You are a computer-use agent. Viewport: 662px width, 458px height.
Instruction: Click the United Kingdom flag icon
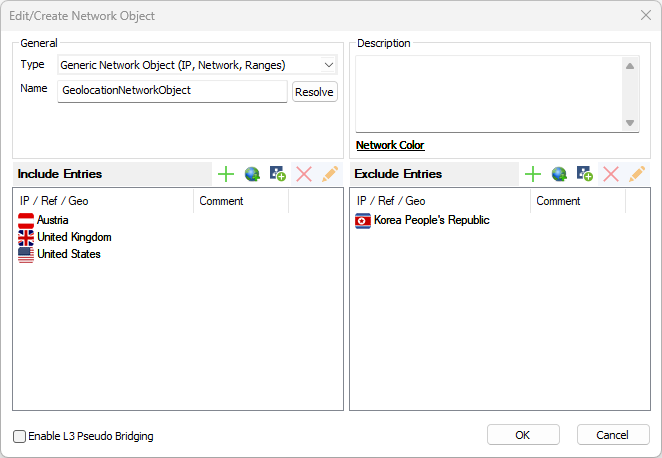click(26, 238)
